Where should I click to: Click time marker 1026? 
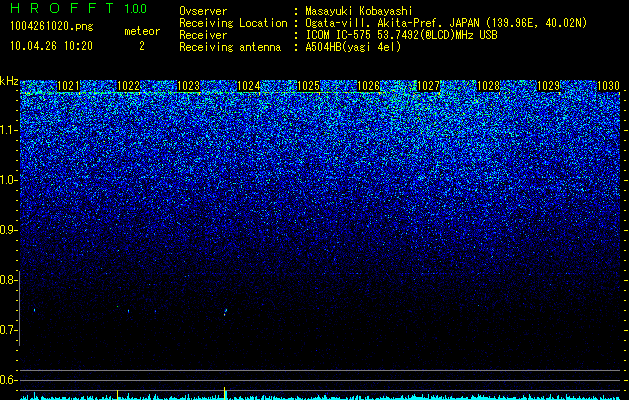click(369, 86)
